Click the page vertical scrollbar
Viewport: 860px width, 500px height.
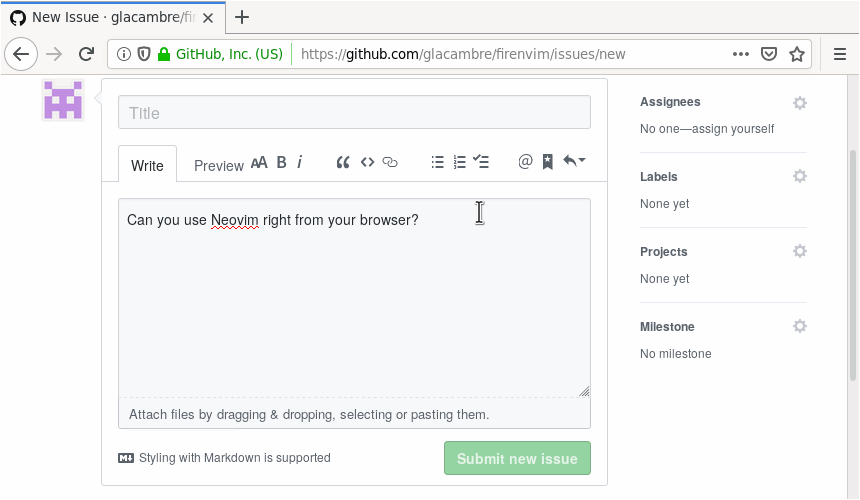coord(853,265)
